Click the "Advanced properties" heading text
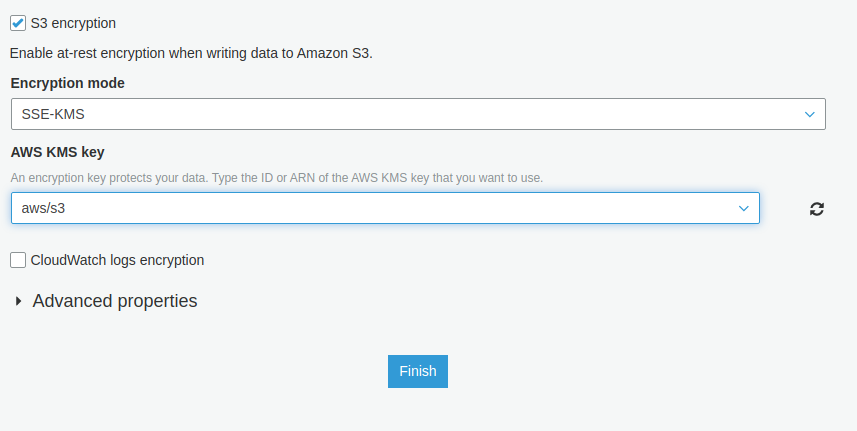This screenshot has width=857, height=431. tap(115, 301)
